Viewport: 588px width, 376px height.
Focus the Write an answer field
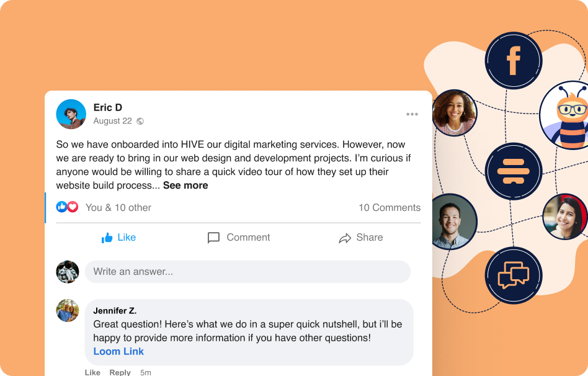[247, 272]
